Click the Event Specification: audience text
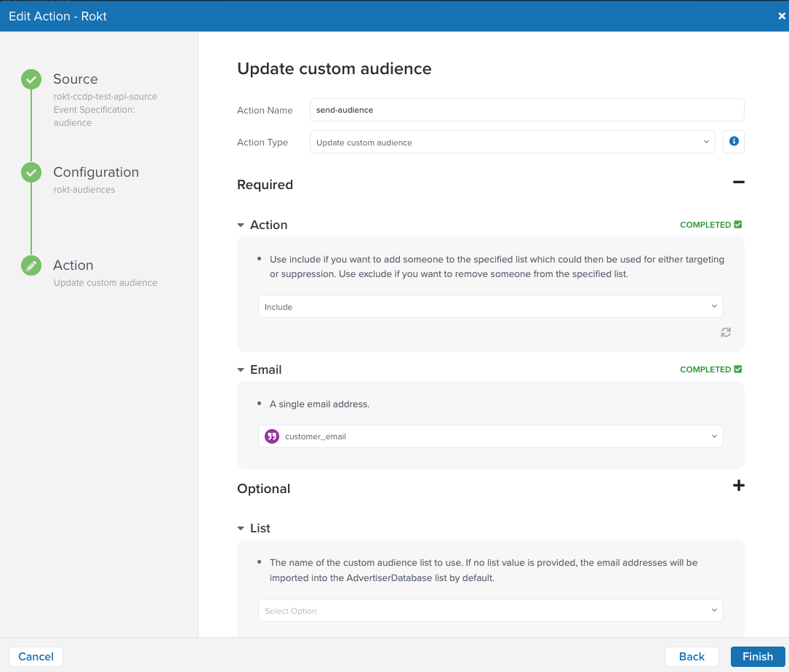This screenshot has height=672, width=789. [94, 116]
